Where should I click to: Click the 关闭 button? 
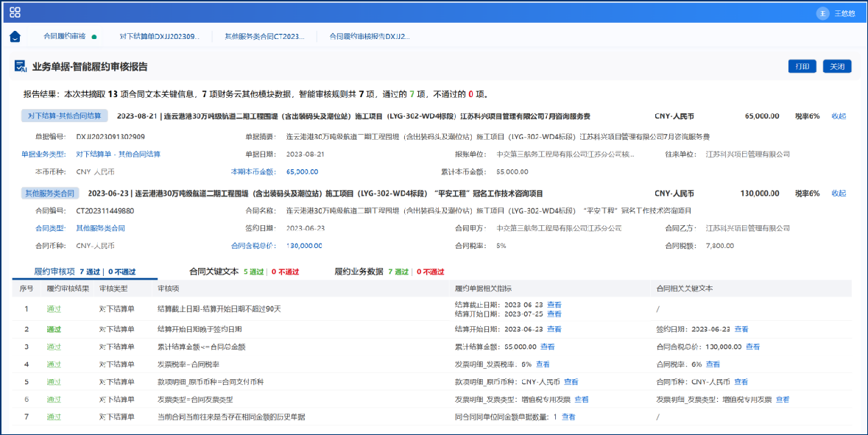837,66
